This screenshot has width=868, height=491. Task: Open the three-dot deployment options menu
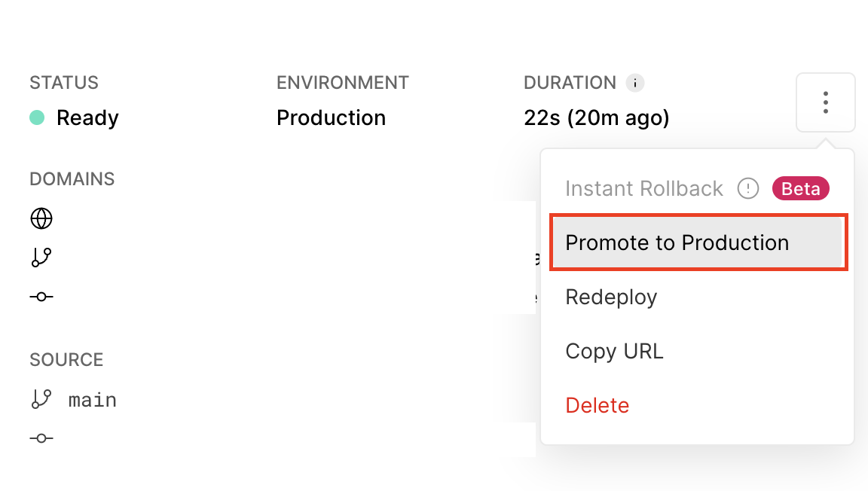[x=825, y=102]
